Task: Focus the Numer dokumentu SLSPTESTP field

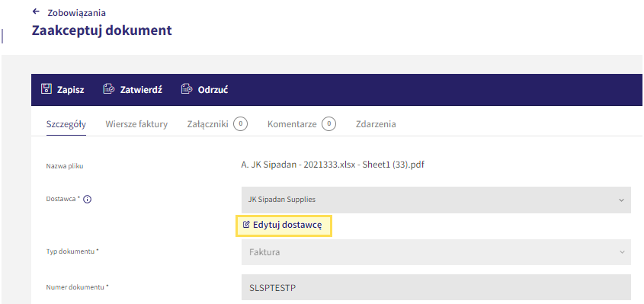Action: (436, 287)
